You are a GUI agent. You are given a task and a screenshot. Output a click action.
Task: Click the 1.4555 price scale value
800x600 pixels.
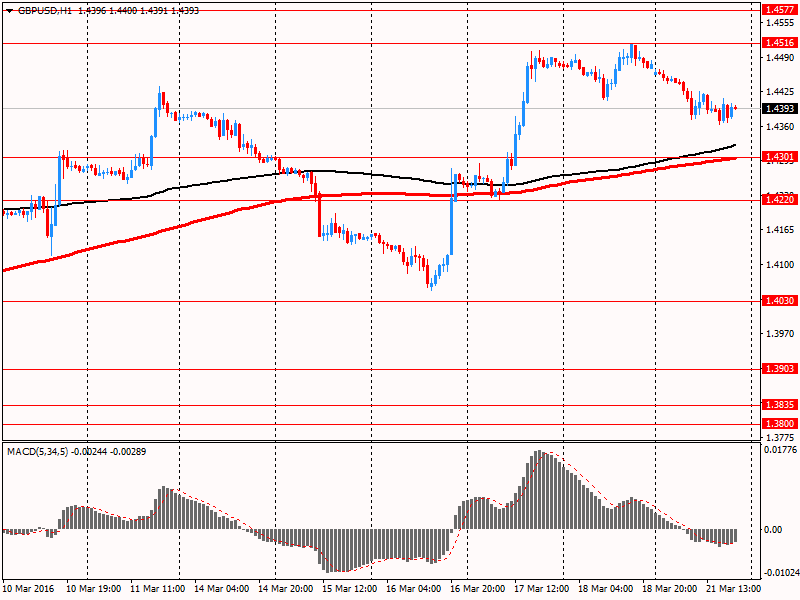[x=781, y=22]
